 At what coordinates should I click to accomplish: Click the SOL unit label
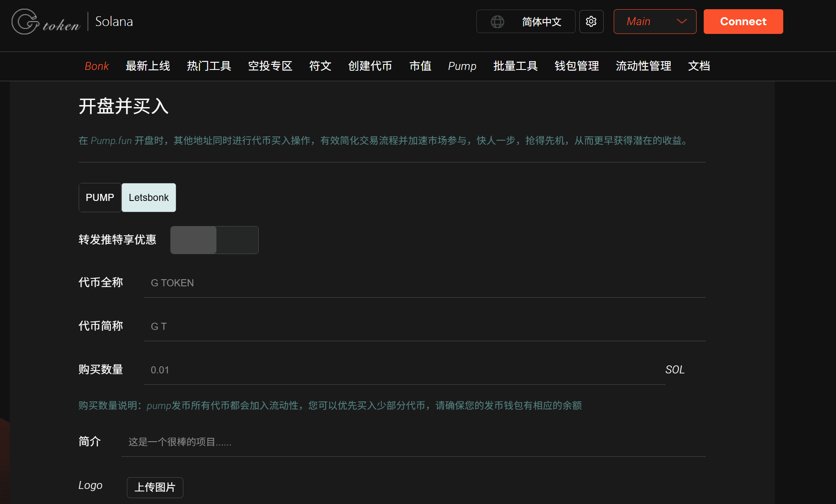pyautogui.click(x=675, y=370)
